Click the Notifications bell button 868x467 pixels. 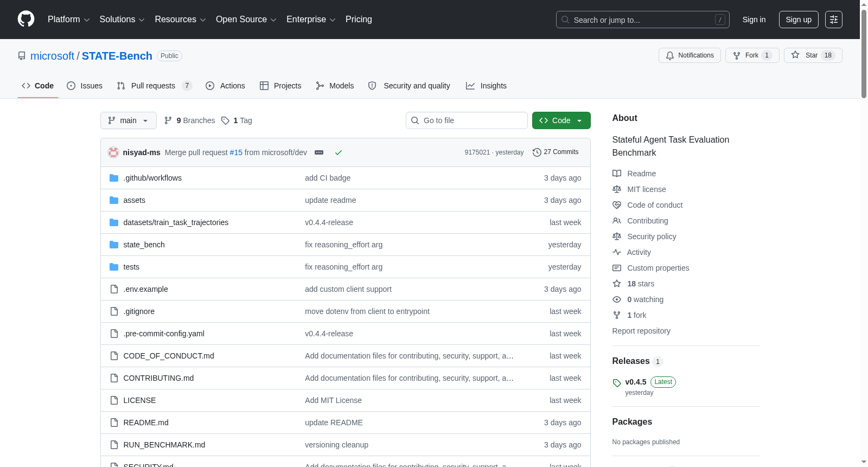(690, 55)
